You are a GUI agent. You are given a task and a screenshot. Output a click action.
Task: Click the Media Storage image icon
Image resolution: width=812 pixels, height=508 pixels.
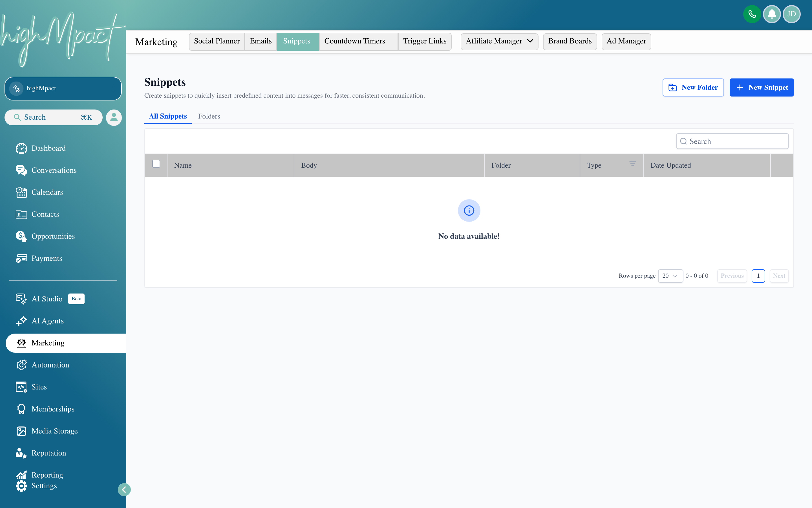point(21,431)
